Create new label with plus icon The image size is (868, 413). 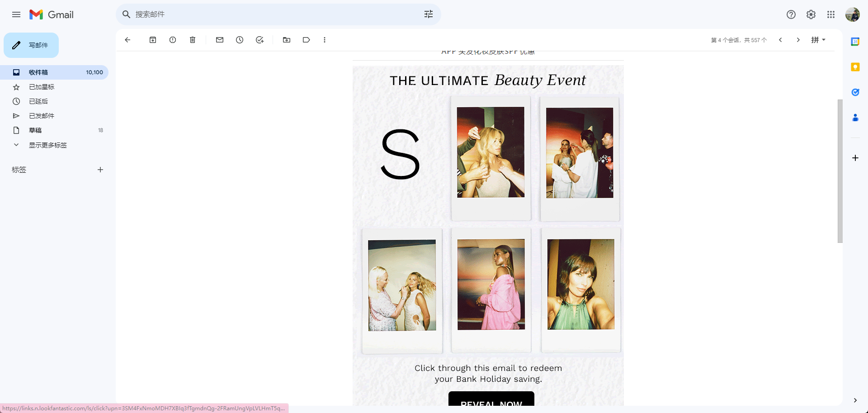tap(100, 170)
